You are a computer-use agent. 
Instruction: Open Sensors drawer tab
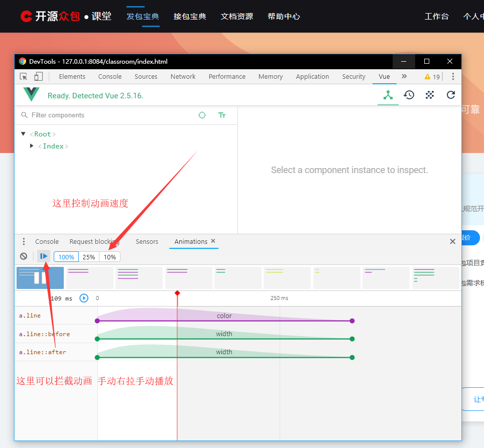click(x=147, y=241)
